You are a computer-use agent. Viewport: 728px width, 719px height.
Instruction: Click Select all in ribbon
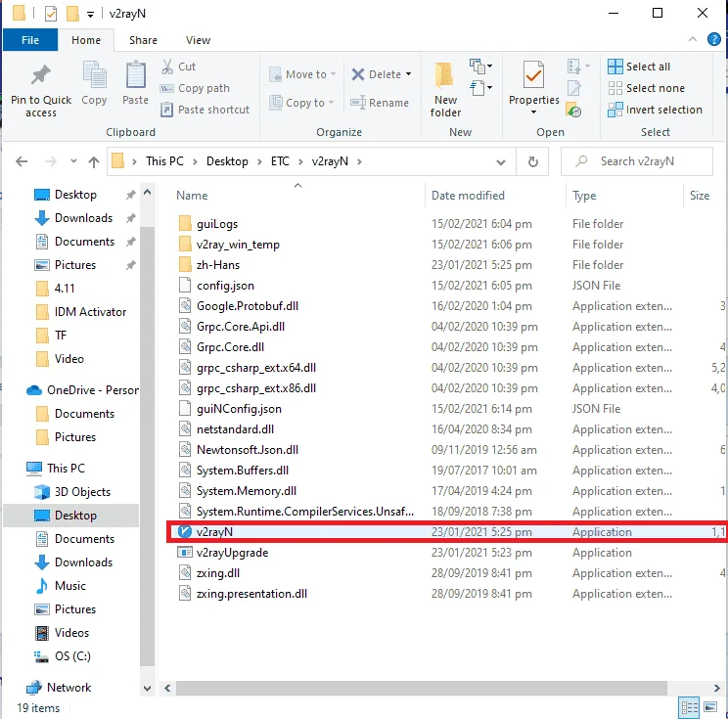639,67
